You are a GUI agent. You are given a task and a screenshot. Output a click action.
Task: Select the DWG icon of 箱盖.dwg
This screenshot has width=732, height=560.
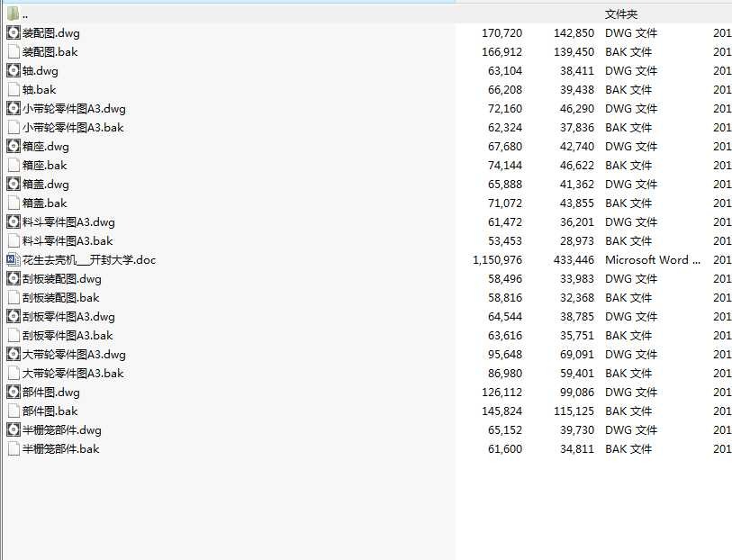tap(14, 184)
